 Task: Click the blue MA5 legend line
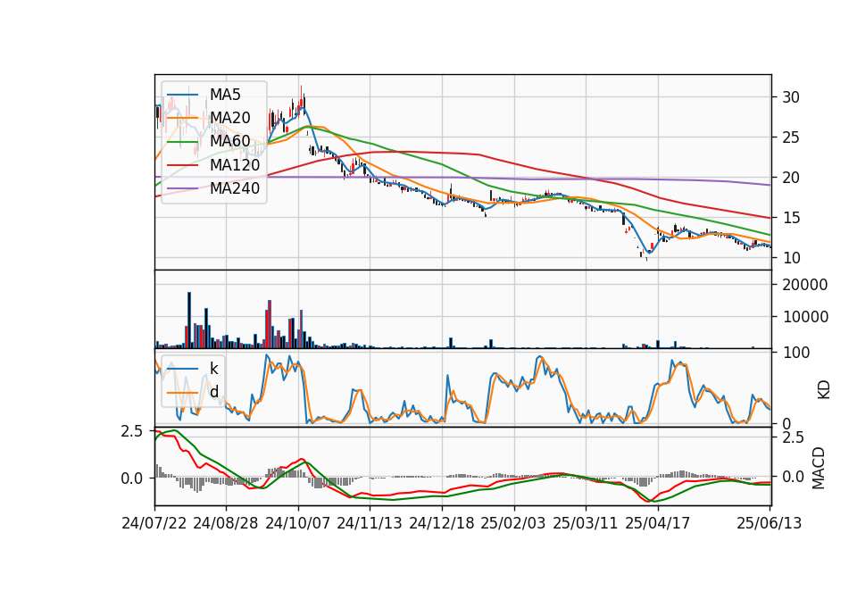[182, 96]
